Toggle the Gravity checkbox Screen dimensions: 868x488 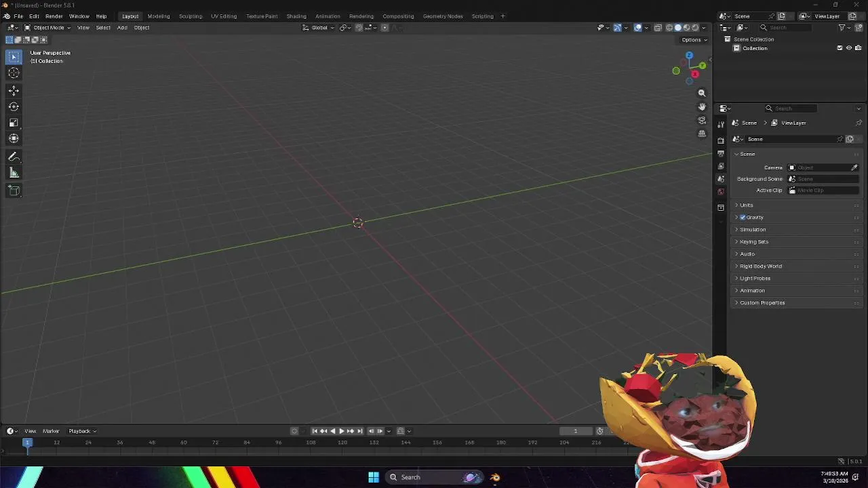point(743,218)
